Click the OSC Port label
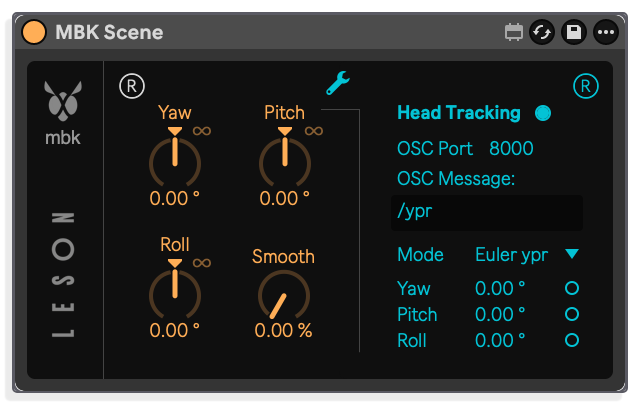The width and height of the screenshot is (640, 405). coord(435,148)
